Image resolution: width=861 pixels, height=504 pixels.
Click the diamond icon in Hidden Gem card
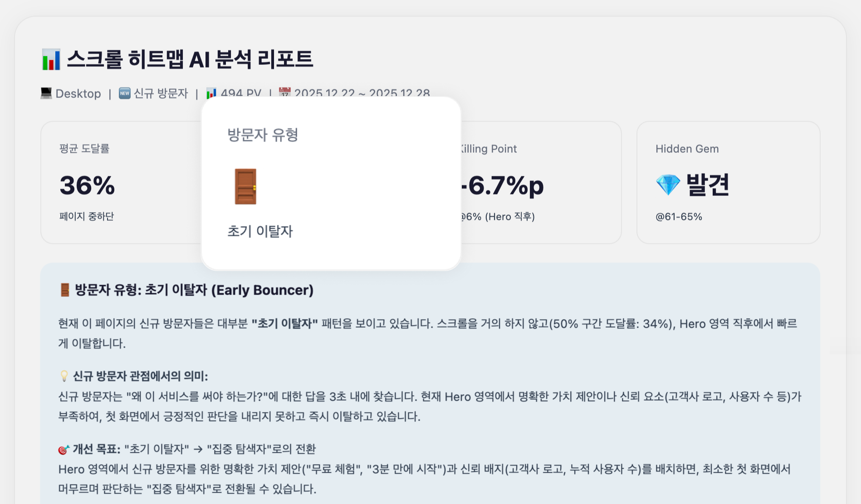[668, 185]
